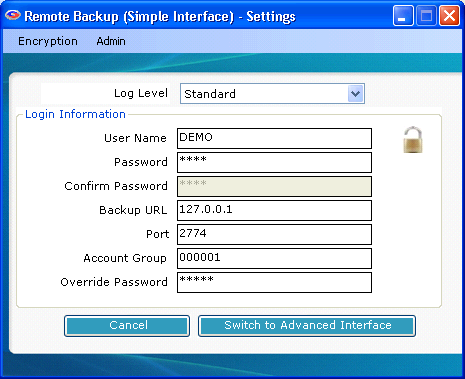This screenshot has height=379, width=465.
Task: Click the Backup URL label
Action: 133,210
